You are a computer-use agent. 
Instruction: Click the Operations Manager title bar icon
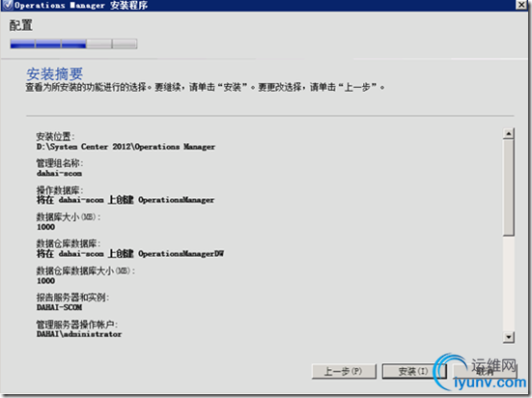pos(8,5)
